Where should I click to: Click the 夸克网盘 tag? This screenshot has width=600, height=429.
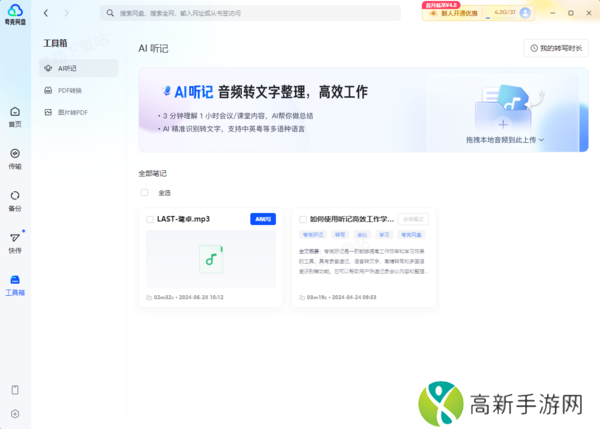click(411, 235)
